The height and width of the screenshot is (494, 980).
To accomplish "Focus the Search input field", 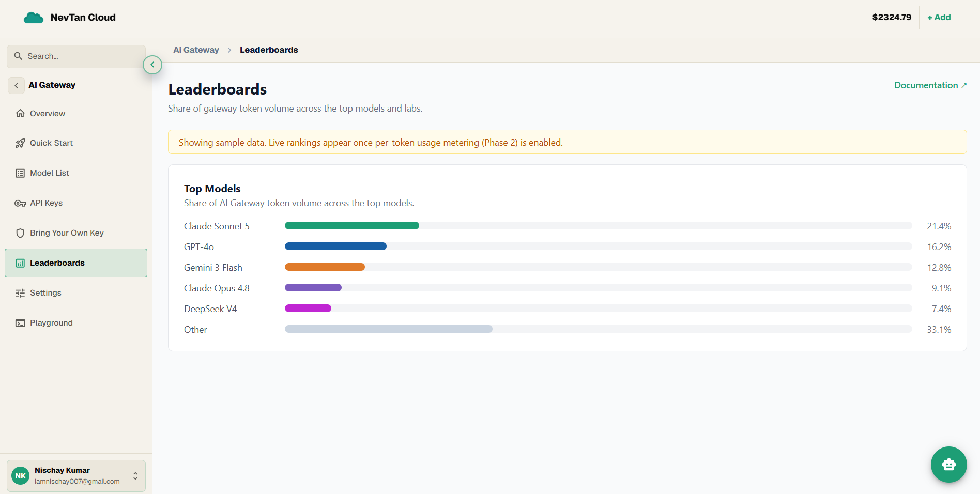I will tap(76, 56).
